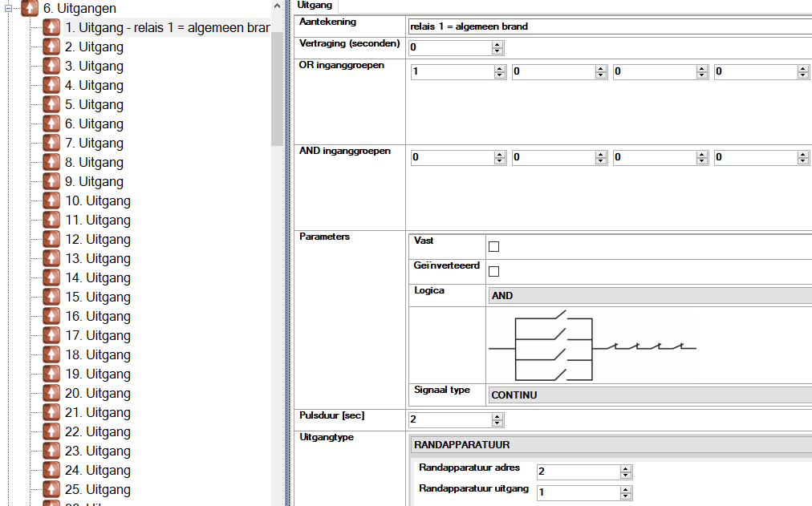The width and height of the screenshot is (812, 506).
Task: Increment the second OR inganggroepen stepper
Action: tap(601, 68)
